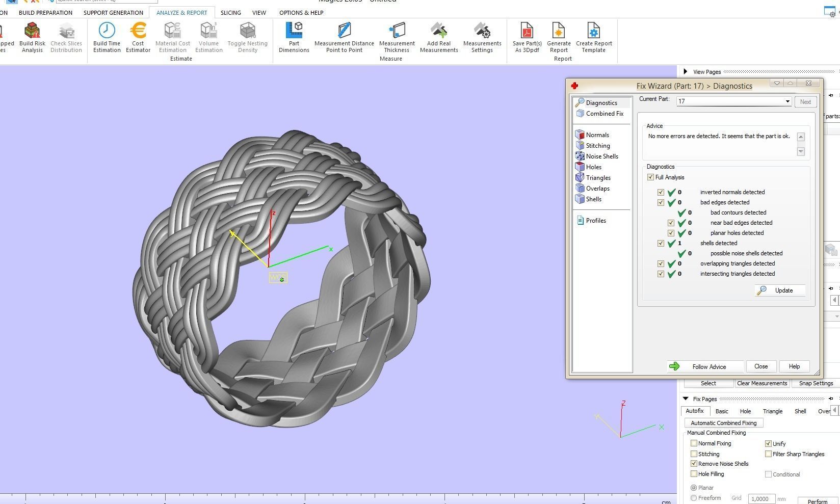The height and width of the screenshot is (504, 840).
Task: Click Snap Settings button
Action: coord(816,383)
